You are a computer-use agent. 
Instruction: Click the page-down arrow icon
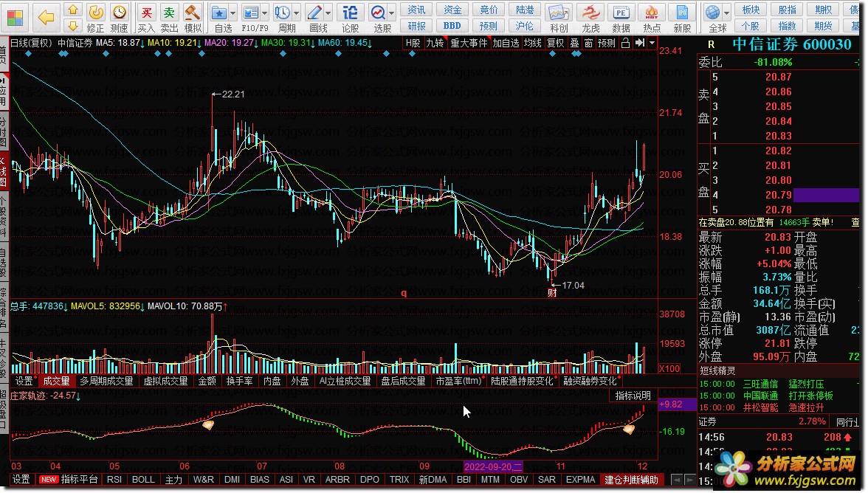(72, 25)
